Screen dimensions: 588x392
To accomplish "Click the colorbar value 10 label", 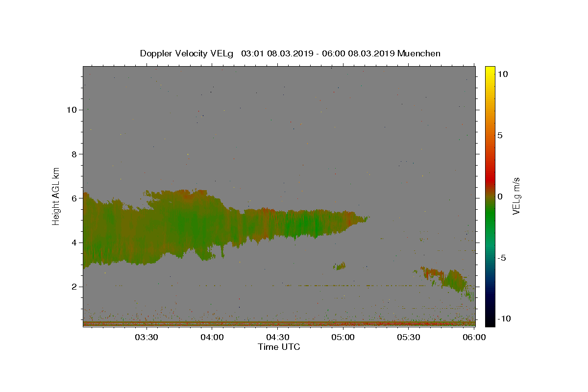I will [503, 74].
